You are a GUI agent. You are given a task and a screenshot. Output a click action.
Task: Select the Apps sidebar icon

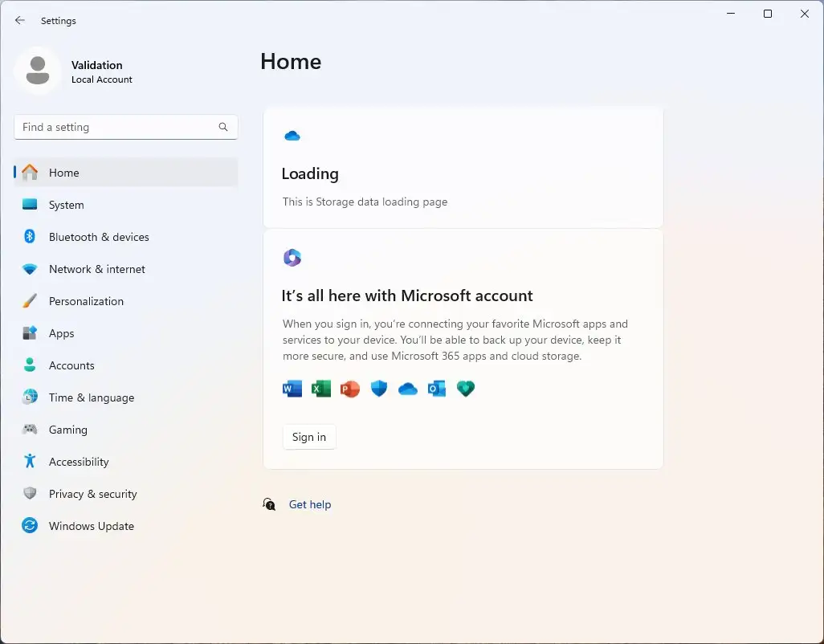[29, 333]
